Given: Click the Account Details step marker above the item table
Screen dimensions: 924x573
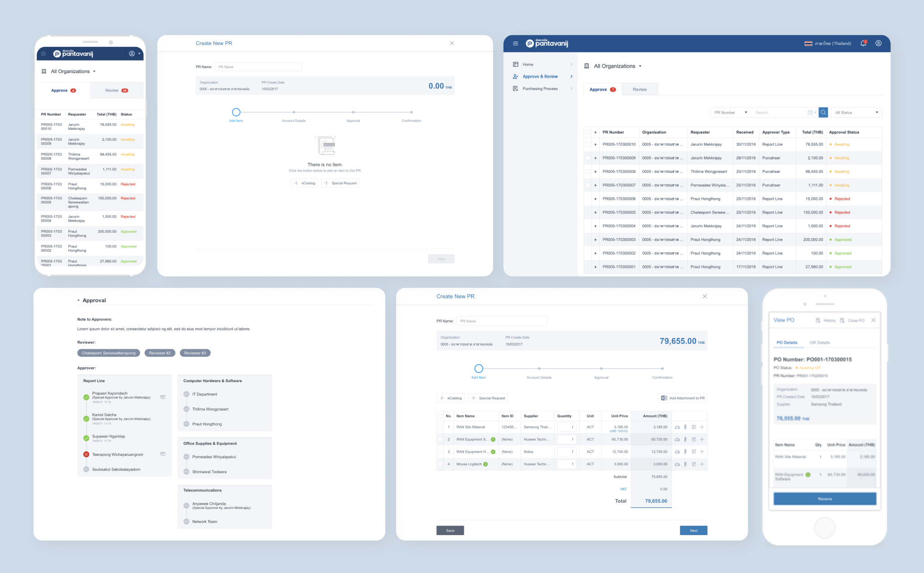Looking at the screenshot, I should pyautogui.click(x=539, y=369).
